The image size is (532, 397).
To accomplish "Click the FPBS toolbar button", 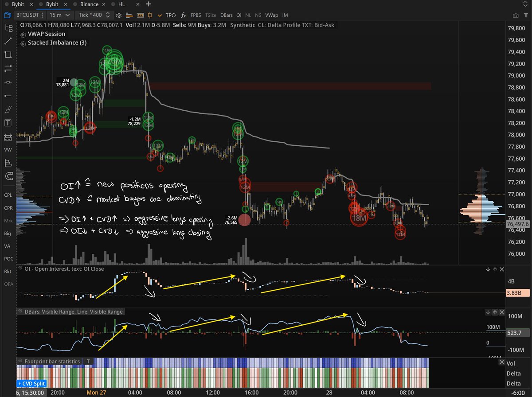I will pyautogui.click(x=196, y=15).
